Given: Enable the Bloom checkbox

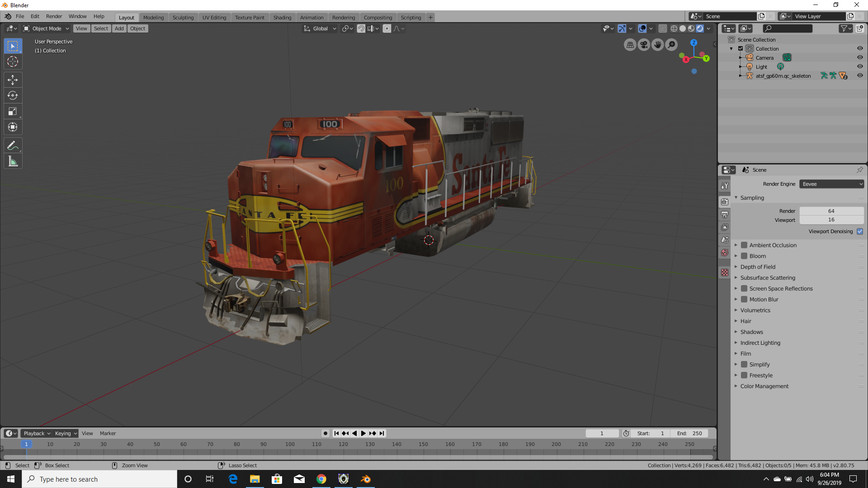Looking at the screenshot, I should click(x=744, y=256).
